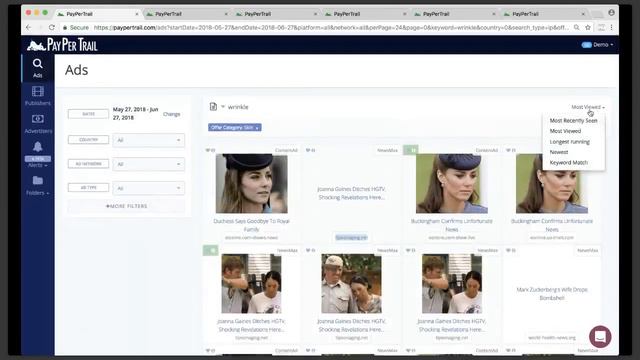The image size is (640, 360).
Task: Open the Country filter dropdown
Action: click(149, 140)
